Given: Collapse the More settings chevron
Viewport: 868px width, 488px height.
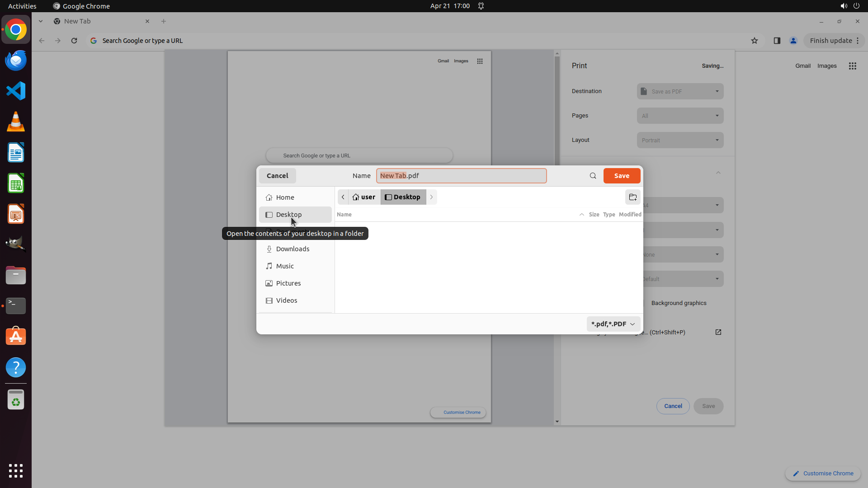Looking at the screenshot, I should pos(718,173).
